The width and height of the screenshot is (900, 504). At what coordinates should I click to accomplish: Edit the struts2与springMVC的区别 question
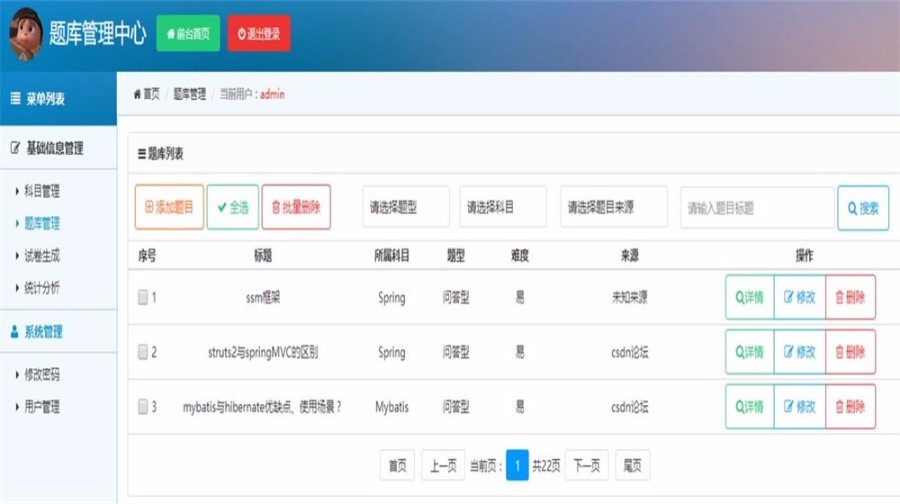(x=800, y=352)
